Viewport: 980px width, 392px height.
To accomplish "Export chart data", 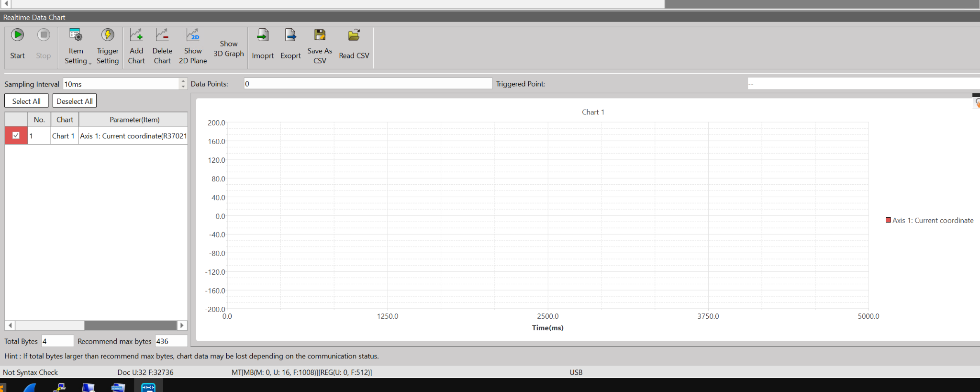I will [290, 44].
